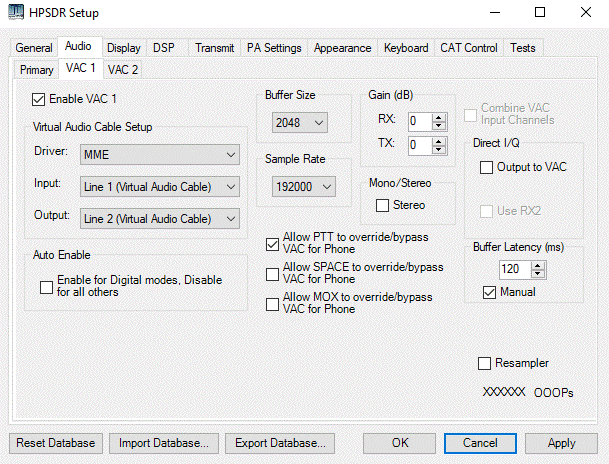
Task: Increase the RX gain with up arrow
Action: [439, 118]
